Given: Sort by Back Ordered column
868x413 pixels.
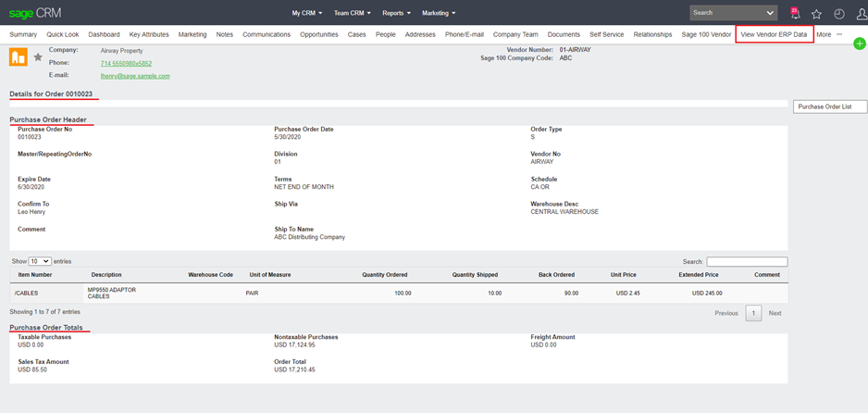Looking at the screenshot, I should click(x=556, y=275).
